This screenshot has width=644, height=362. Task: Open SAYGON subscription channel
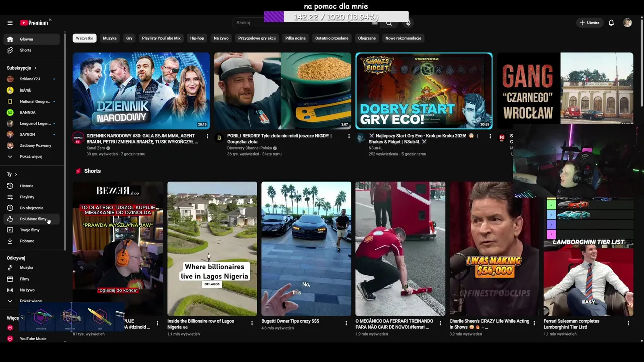click(x=31, y=134)
